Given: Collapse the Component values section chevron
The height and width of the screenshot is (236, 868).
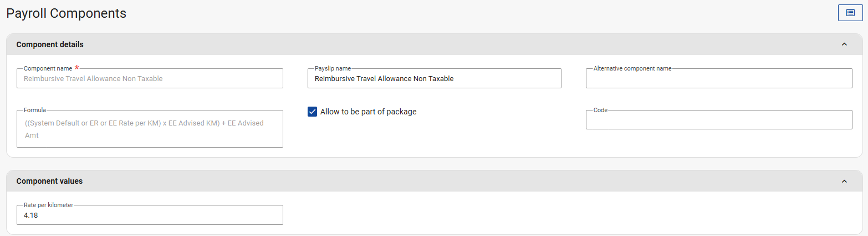Looking at the screenshot, I should 844,181.
